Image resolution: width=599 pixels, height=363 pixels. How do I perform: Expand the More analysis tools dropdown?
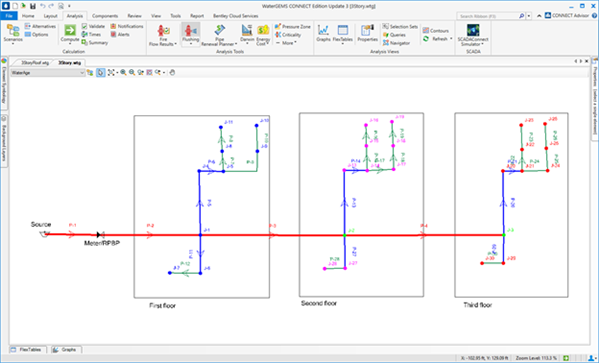[x=286, y=43]
